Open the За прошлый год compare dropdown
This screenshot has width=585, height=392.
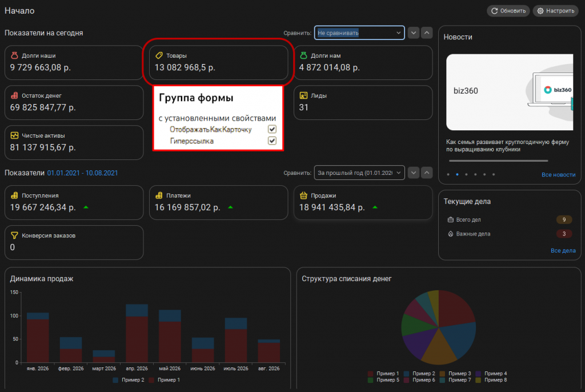(x=359, y=173)
